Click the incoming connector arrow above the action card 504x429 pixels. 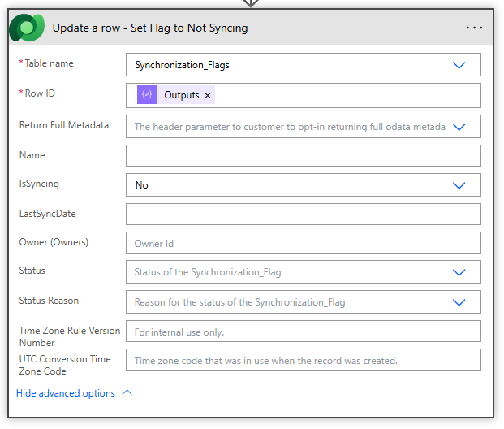tap(251, 3)
